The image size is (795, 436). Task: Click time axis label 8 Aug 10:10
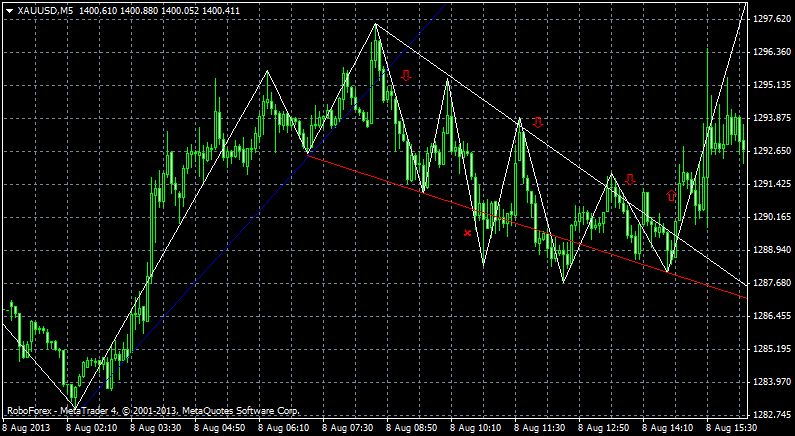click(x=476, y=428)
